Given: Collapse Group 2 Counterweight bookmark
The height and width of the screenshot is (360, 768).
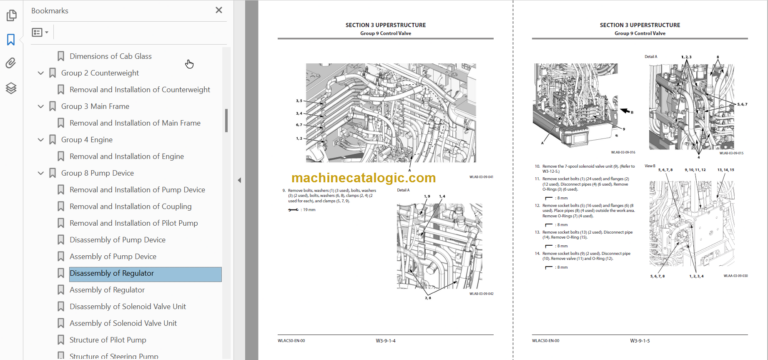Looking at the screenshot, I should click(x=41, y=73).
